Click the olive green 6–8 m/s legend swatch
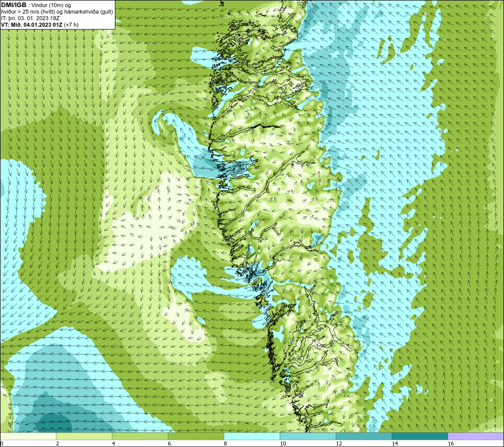Image resolution: width=504 pixels, height=447 pixels. (196, 436)
